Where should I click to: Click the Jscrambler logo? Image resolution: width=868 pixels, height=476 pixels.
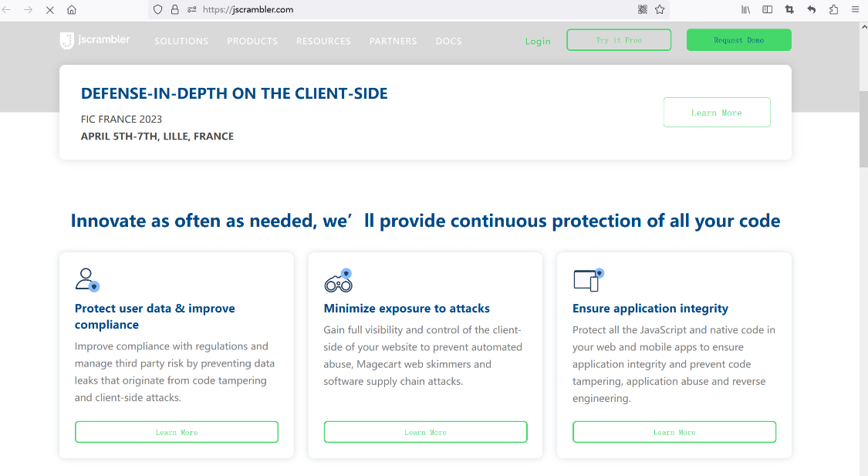pos(95,40)
